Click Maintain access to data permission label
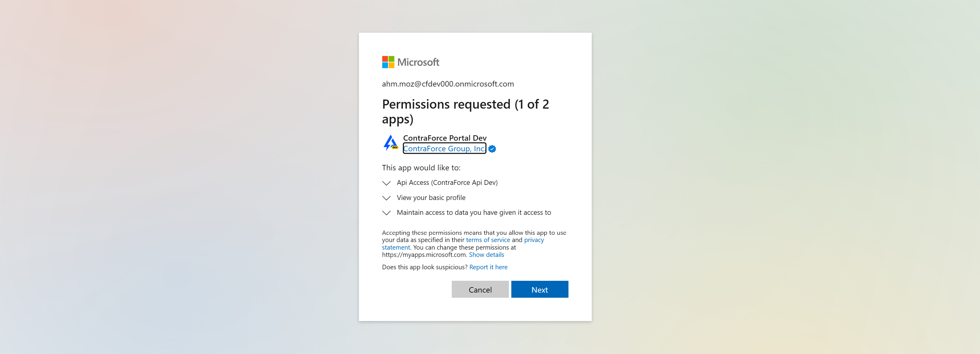This screenshot has width=980, height=354. pyautogui.click(x=474, y=212)
